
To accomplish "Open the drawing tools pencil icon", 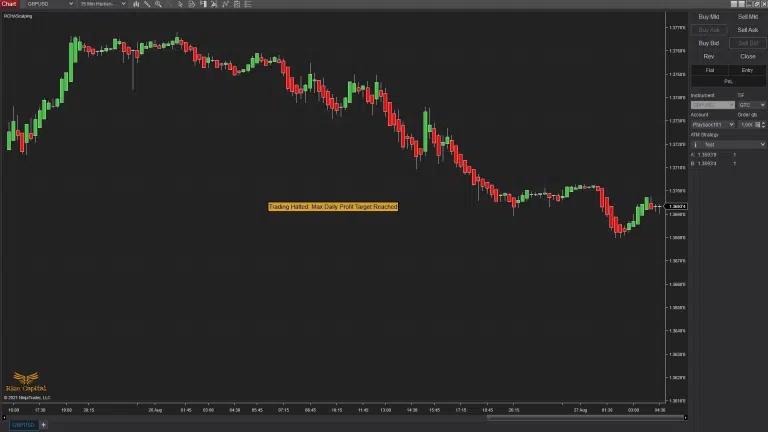I will [147, 4].
